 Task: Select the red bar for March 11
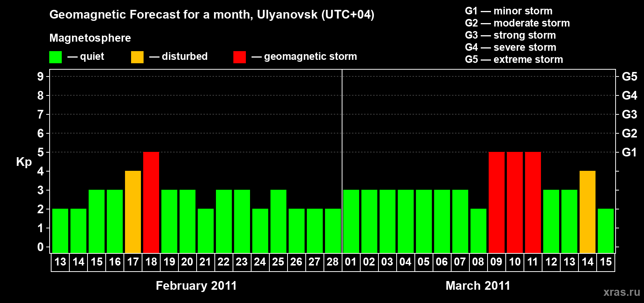click(x=533, y=203)
